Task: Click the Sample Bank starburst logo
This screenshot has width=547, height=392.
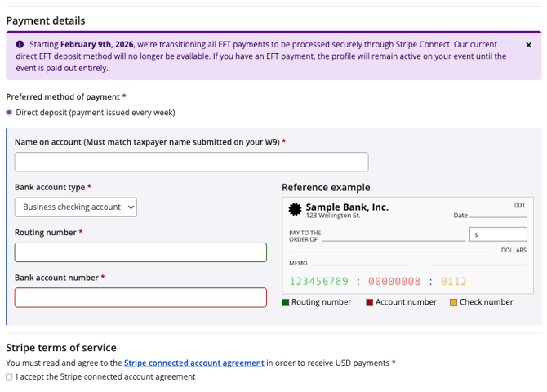Action: tap(296, 210)
